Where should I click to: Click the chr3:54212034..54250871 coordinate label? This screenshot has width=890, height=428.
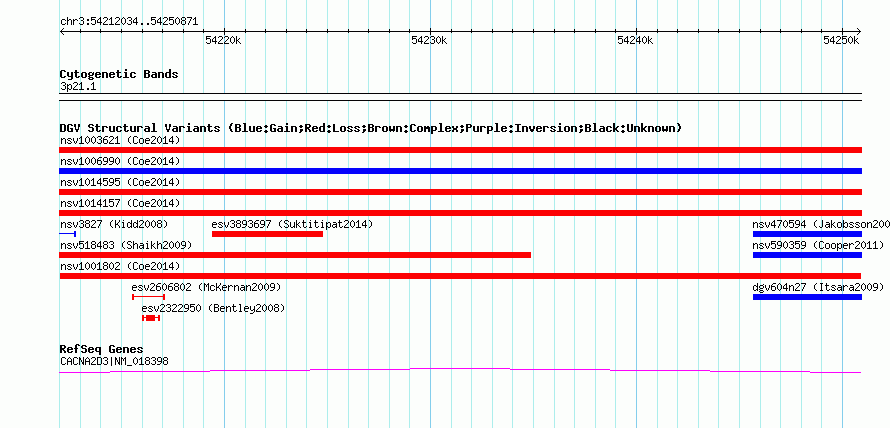129,22
